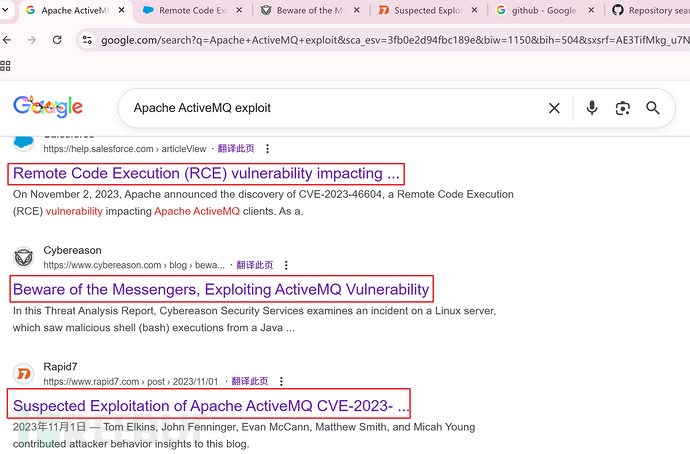
Task: Open more options for Rapid7 result
Action: [x=282, y=381]
